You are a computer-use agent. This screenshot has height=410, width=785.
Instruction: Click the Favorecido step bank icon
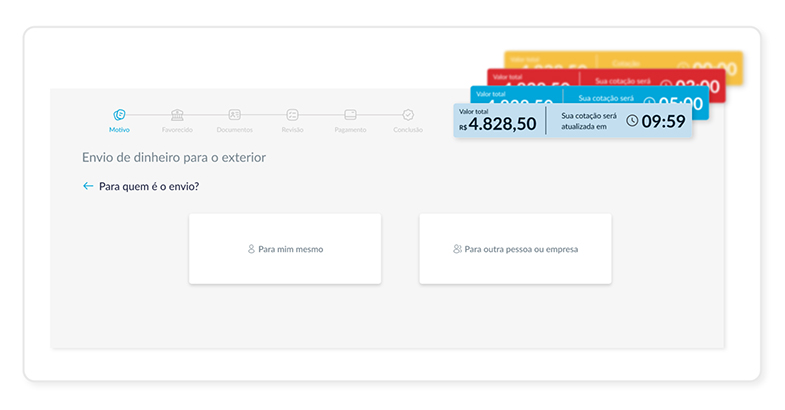(x=177, y=115)
